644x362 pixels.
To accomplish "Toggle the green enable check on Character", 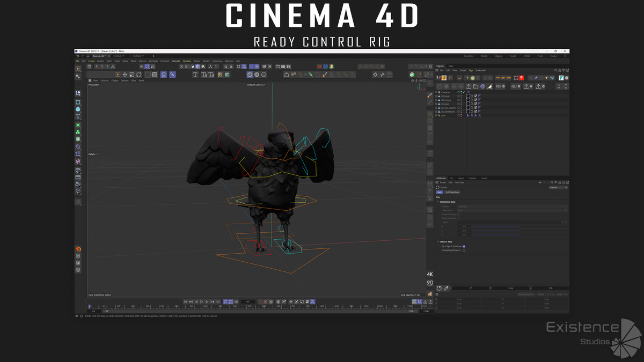I will tap(463, 92).
